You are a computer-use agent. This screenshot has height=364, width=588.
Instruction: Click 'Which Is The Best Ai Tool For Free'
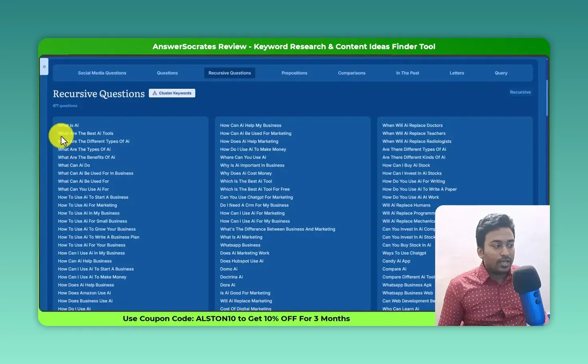coord(255,190)
